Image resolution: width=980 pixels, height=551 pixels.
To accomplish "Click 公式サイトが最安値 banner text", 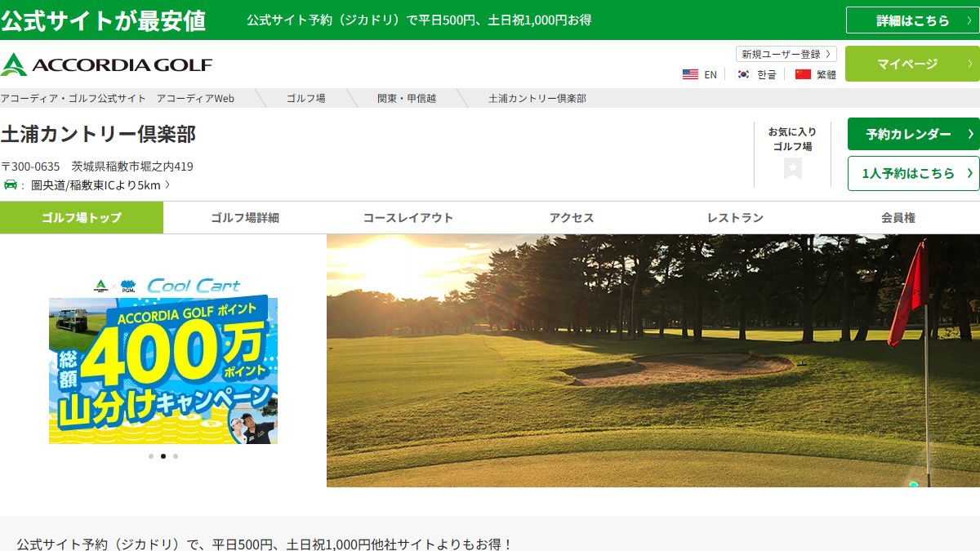I will [104, 20].
